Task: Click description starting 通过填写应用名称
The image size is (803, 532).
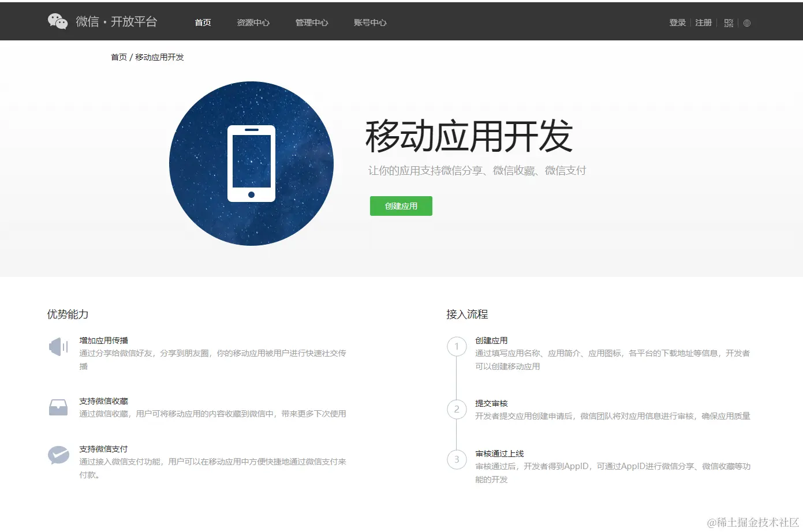Action: click(612, 359)
